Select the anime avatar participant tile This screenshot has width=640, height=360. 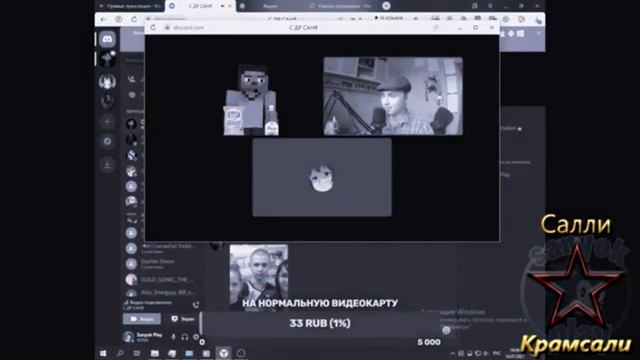pyautogui.click(x=322, y=177)
